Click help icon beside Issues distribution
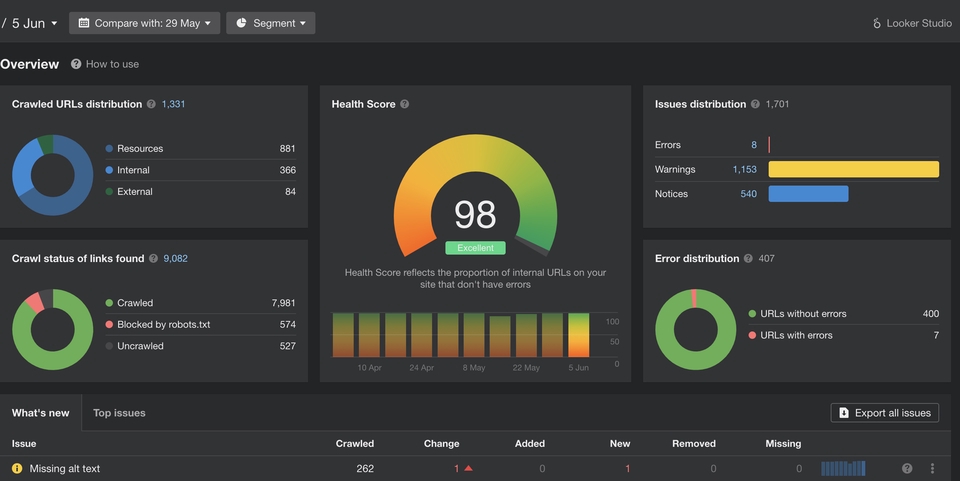This screenshot has height=481, width=960. coord(755,104)
